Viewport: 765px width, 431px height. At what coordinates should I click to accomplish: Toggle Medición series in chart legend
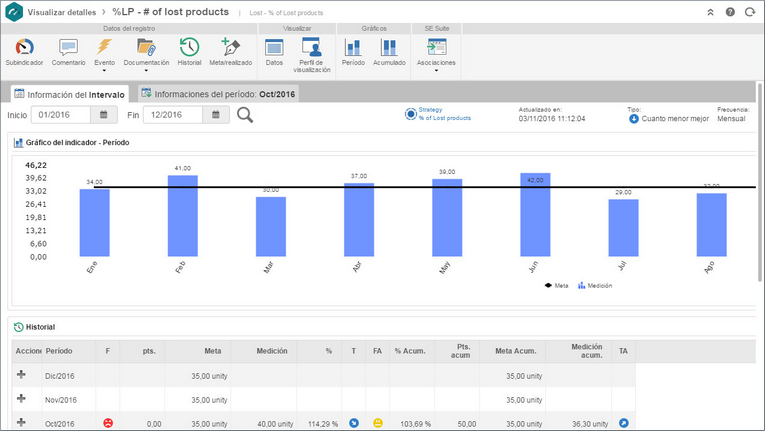(x=595, y=286)
